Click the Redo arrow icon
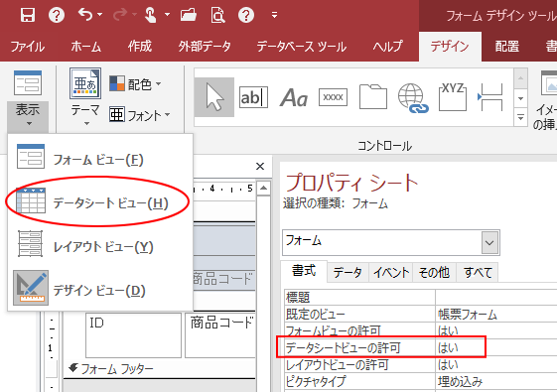557x392 pixels. pyautogui.click(x=120, y=15)
